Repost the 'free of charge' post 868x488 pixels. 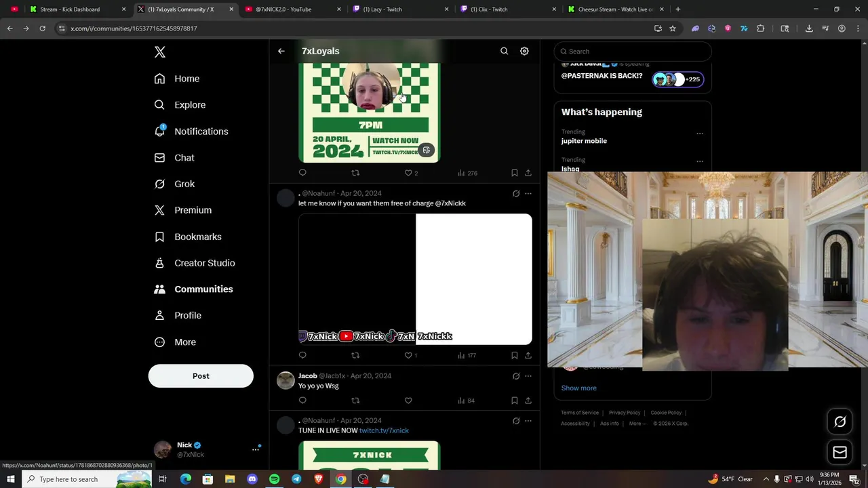(x=355, y=355)
